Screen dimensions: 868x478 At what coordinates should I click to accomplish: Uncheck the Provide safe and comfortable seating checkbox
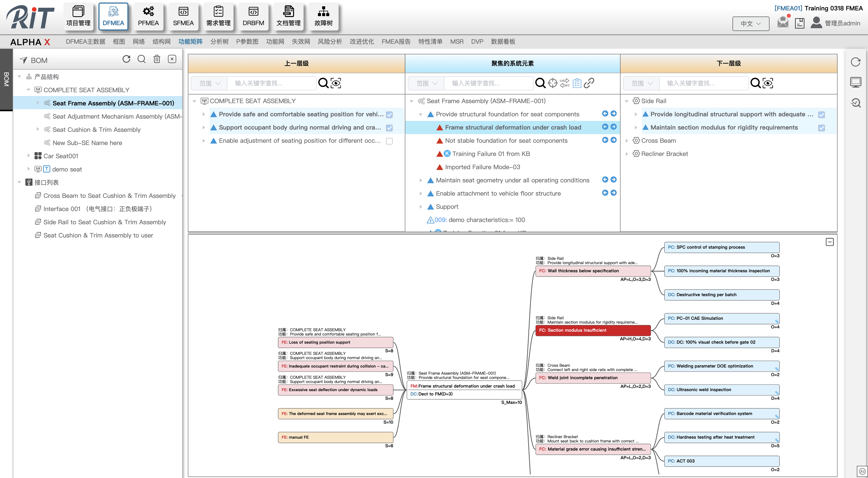[x=389, y=115]
